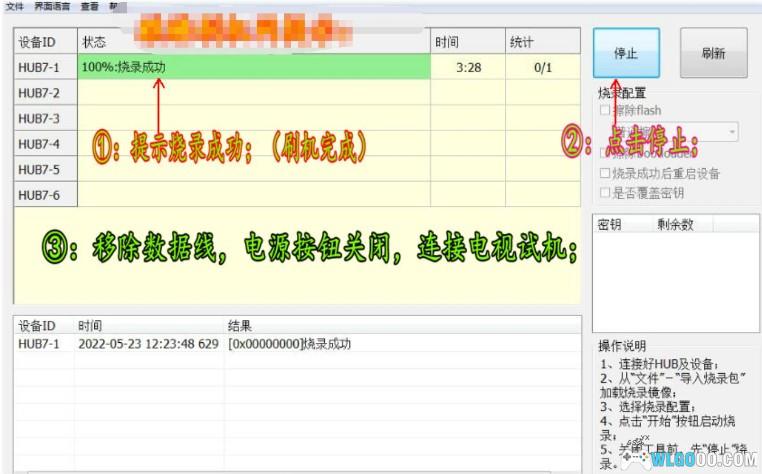Click the 3:28 time cell

(468, 67)
